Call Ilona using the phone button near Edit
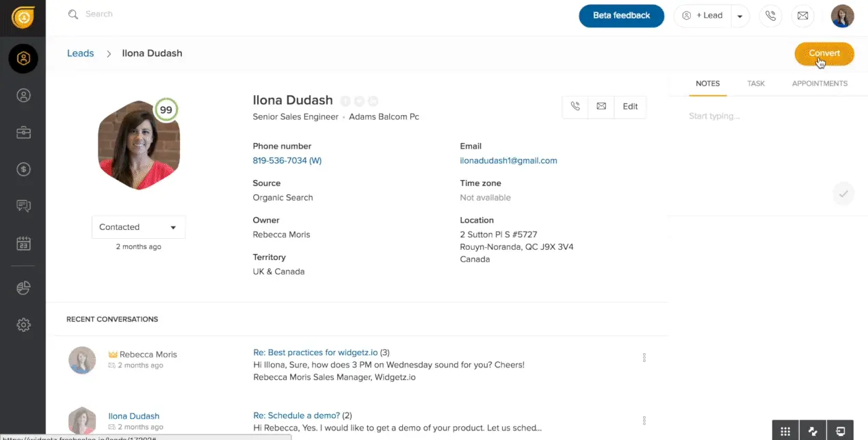Screen dimensions: 868x440 (575, 107)
